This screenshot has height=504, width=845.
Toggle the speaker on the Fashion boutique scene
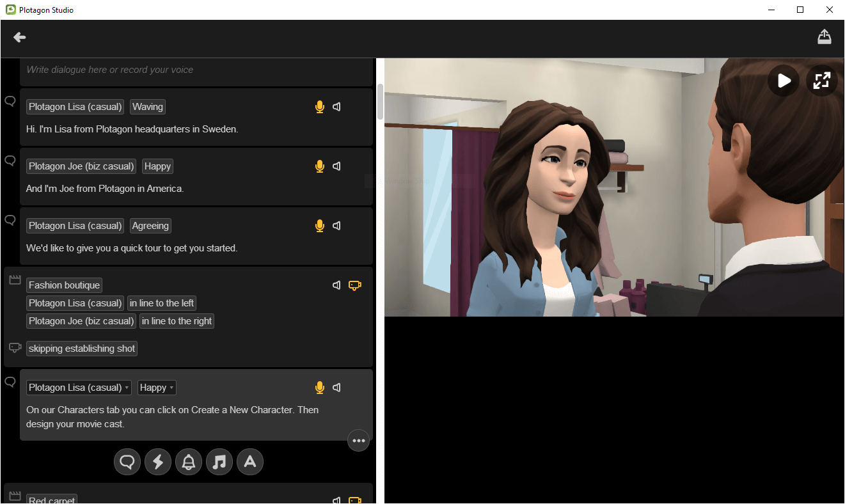[336, 285]
